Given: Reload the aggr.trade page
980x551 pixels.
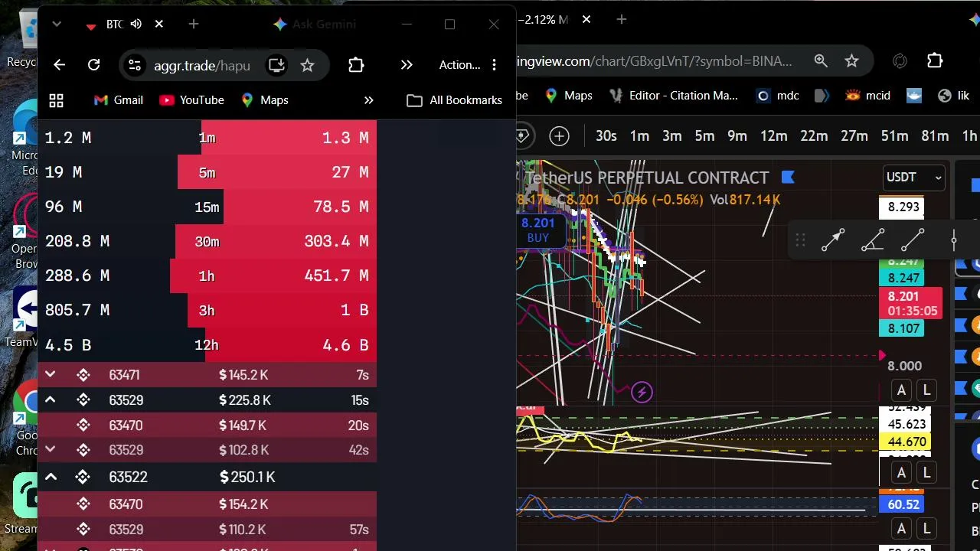Looking at the screenshot, I should tap(93, 65).
